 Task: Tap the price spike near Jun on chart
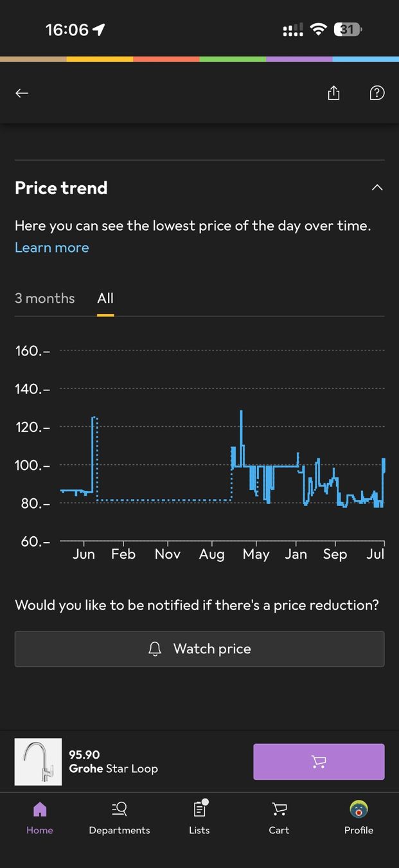94,419
